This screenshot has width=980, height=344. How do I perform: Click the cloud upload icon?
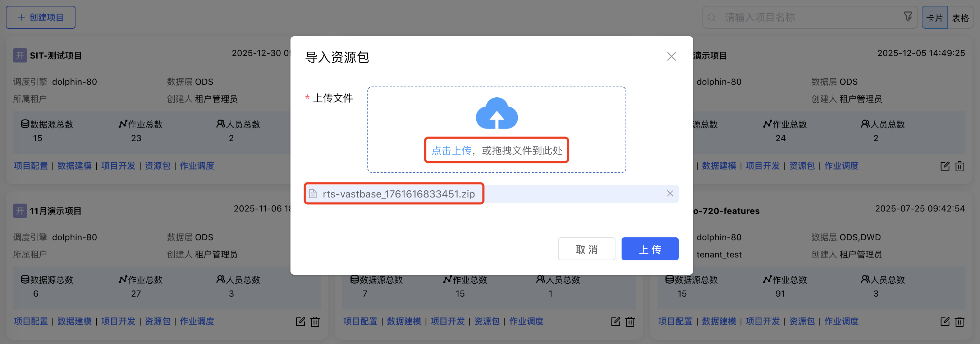point(496,113)
